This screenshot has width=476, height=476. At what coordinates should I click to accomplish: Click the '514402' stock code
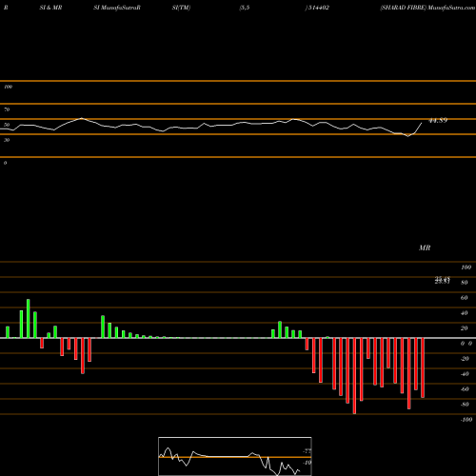click(318, 8)
